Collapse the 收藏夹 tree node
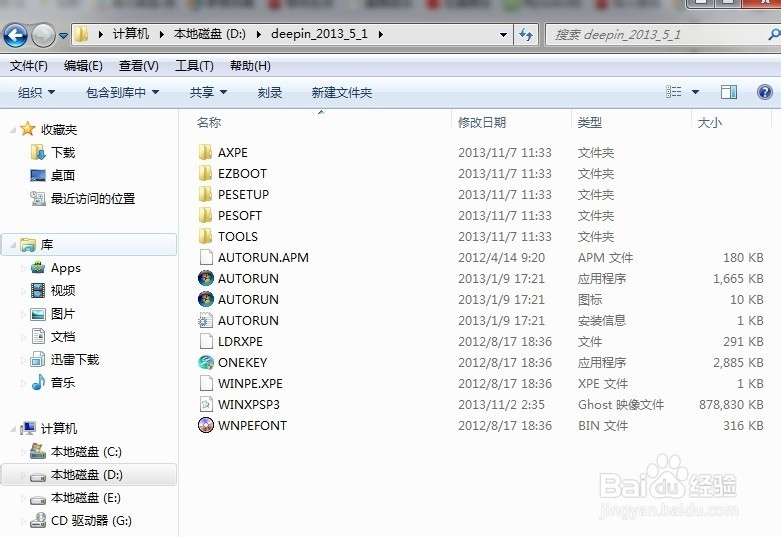Screen dimensions: 781x537 (13, 130)
